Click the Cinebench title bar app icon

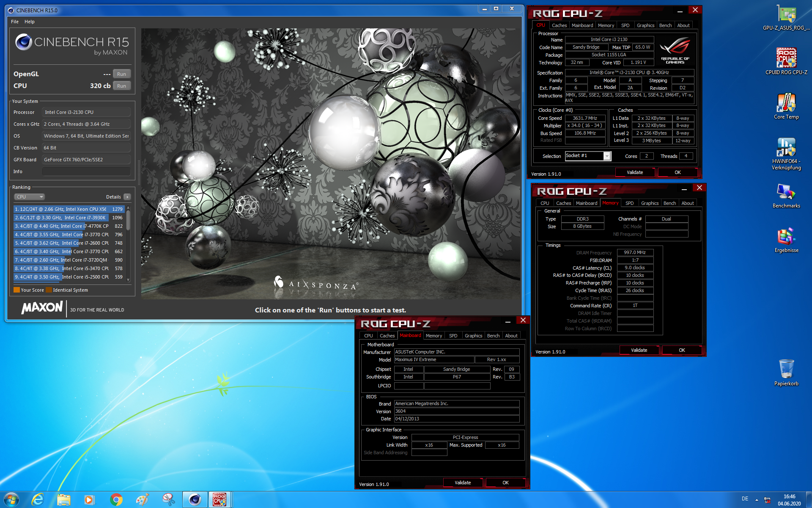tap(11, 10)
